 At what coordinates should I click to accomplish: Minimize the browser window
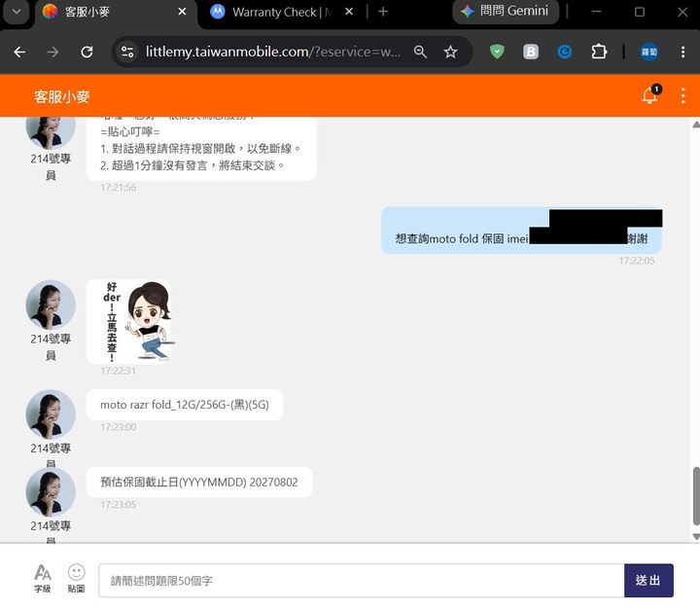596,12
